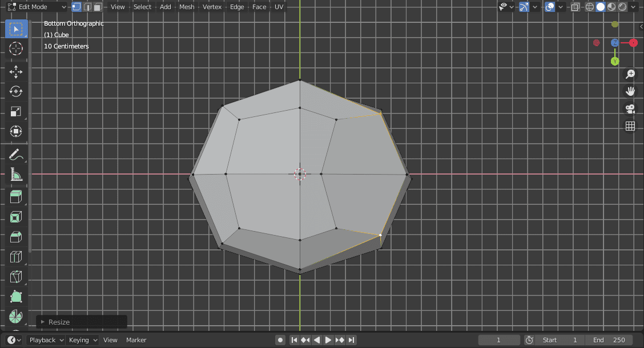The width and height of the screenshot is (644, 348).
Task: Switch to edge select mode
Action: point(87,7)
